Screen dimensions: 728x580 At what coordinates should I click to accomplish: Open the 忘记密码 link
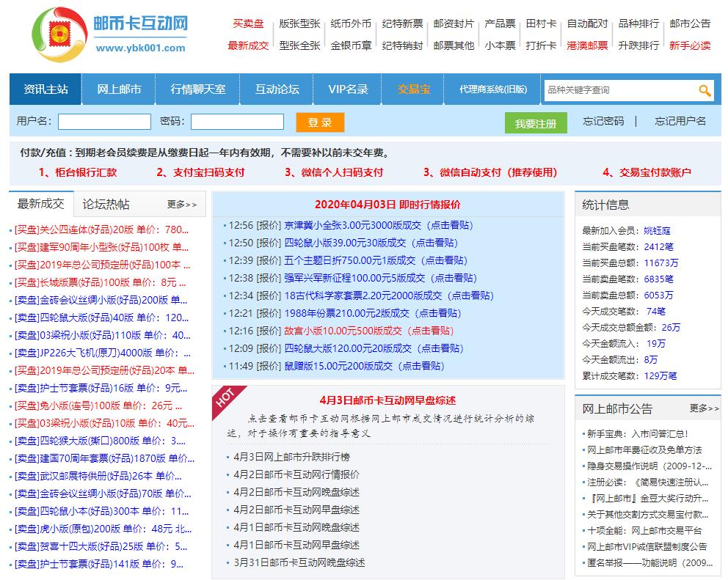point(603,122)
